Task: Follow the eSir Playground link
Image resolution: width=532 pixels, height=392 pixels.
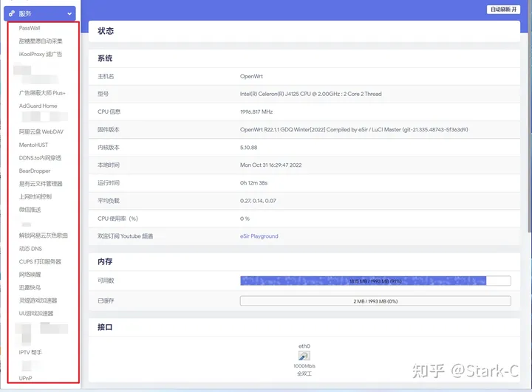Action: (259, 236)
